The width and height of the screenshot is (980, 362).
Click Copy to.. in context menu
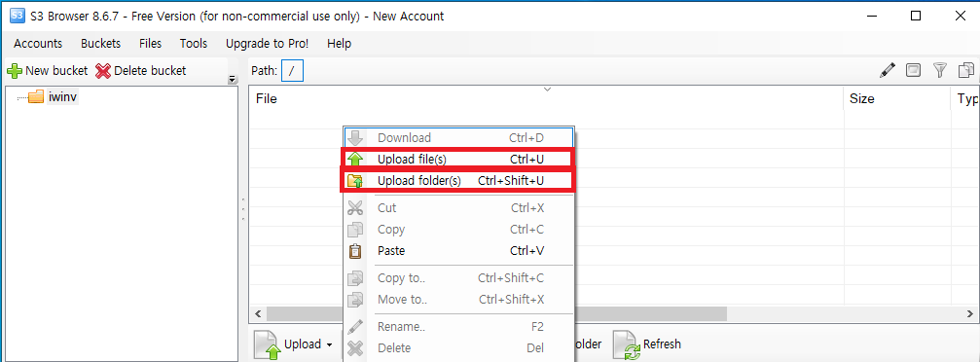click(x=458, y=277)
